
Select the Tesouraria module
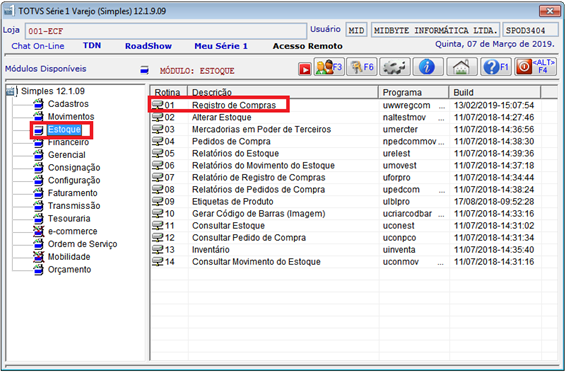tap(69, 219)
